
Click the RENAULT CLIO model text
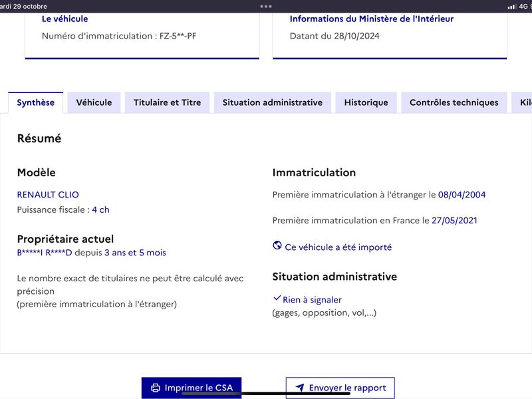tap(48, 195)
